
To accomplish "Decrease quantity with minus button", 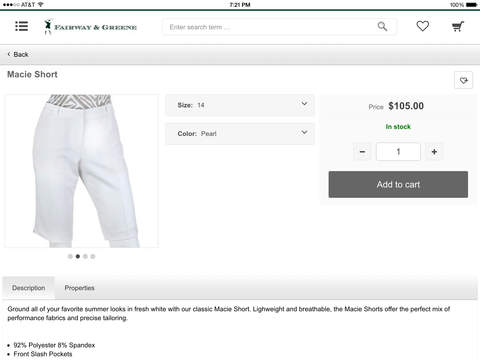I will pos(362,152).
